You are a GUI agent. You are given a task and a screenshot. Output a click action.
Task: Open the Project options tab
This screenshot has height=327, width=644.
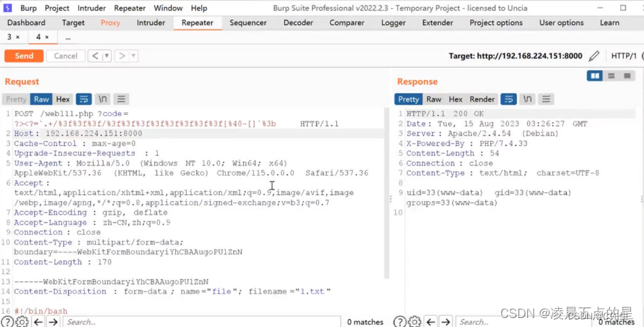(x=496, y=23)
